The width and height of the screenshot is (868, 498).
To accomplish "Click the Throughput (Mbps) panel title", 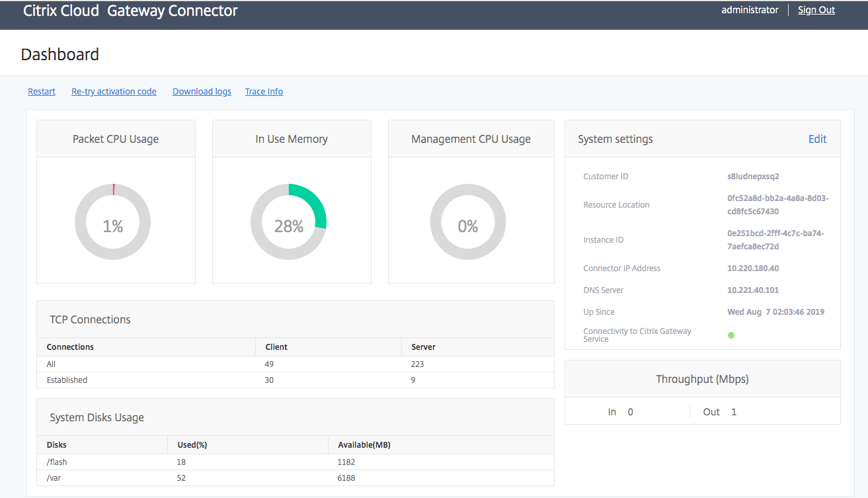I will click(x=702, y=379).
